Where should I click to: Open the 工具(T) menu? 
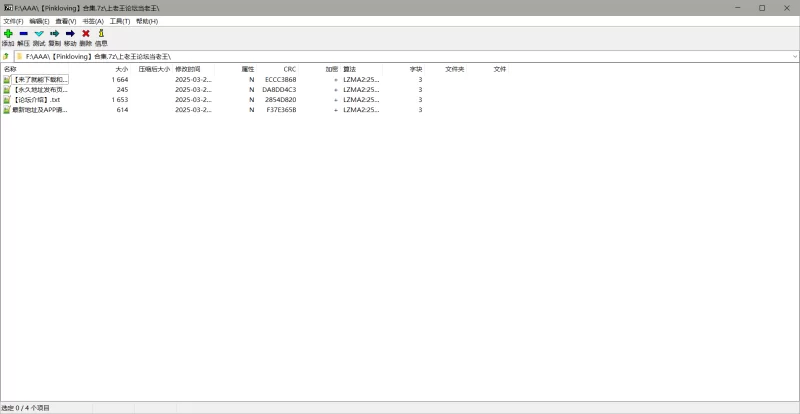120,21
